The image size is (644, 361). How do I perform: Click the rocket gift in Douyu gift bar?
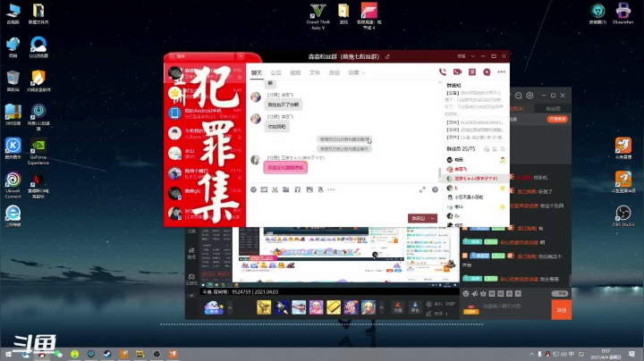tap(282, 307)
